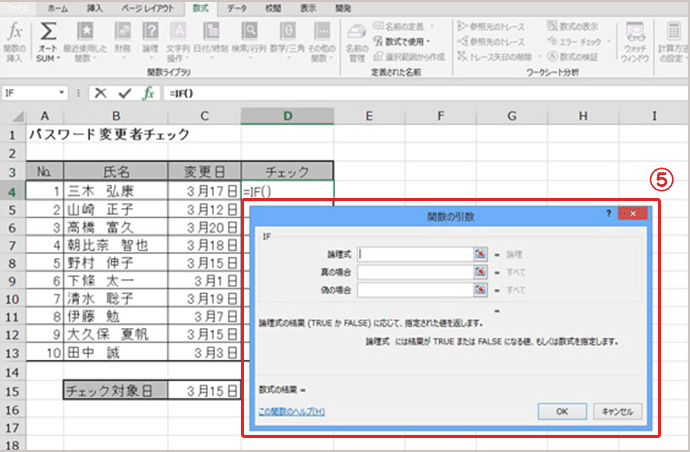Close the 関数の引数 dialog
The height and width of the screenshot is (452, 690).
[632, 213]
